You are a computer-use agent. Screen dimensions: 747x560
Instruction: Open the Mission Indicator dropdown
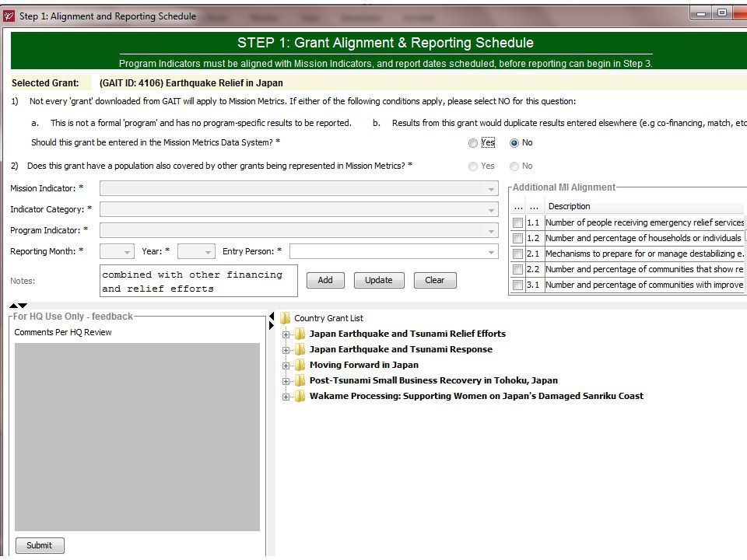point(299,188)
